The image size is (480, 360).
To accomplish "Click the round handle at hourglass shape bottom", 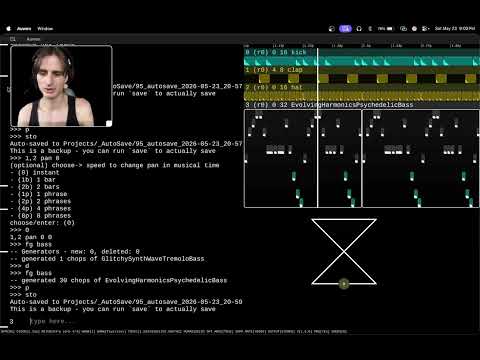I will tap(344, 284).
